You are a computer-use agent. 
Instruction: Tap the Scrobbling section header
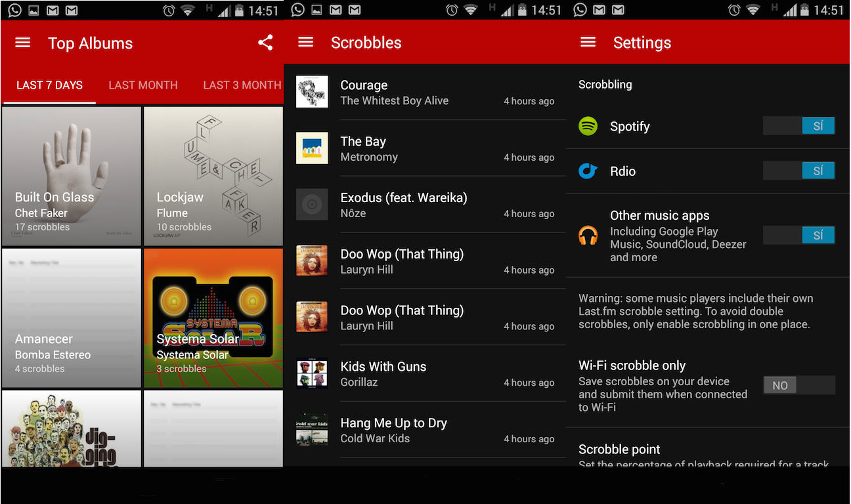point(605,85)
